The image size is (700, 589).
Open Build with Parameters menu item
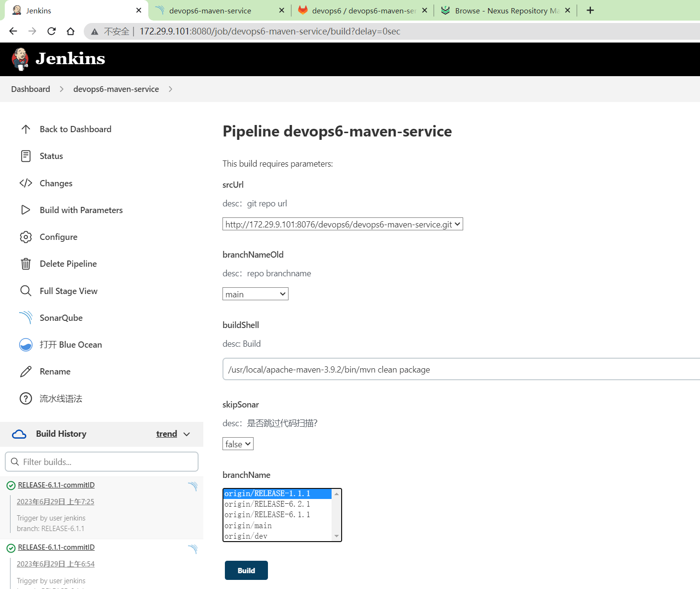[81, 210]
